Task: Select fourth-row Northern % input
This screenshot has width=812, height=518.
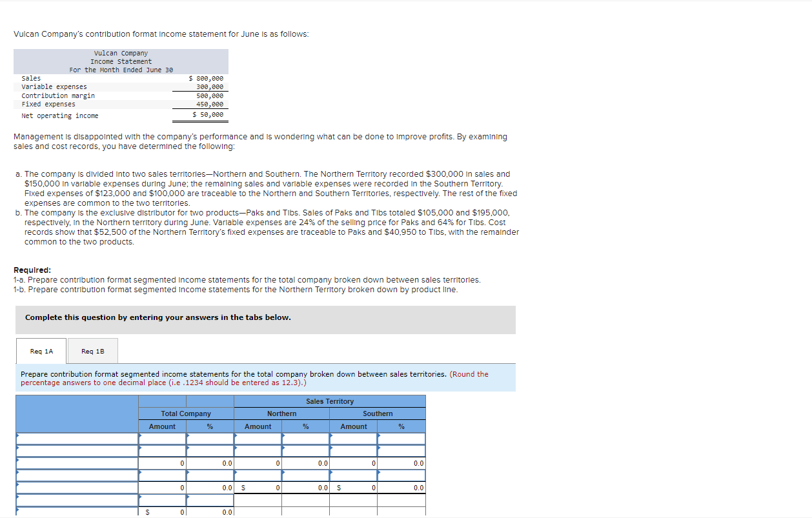Action: 306,475
